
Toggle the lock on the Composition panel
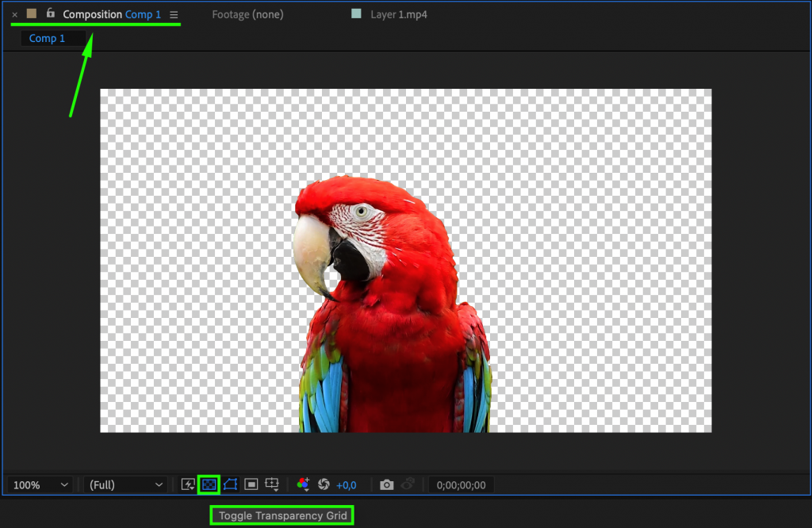pyautogui.click(x=50, y=13)
